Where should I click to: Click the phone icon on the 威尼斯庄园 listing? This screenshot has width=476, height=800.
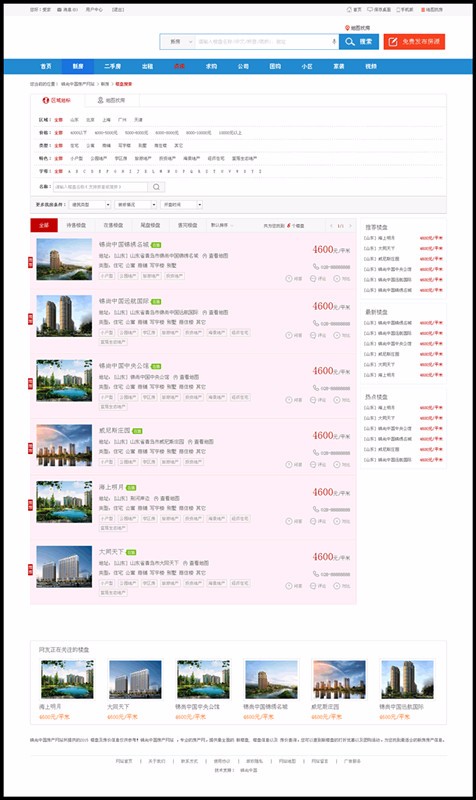click(316, 453)
